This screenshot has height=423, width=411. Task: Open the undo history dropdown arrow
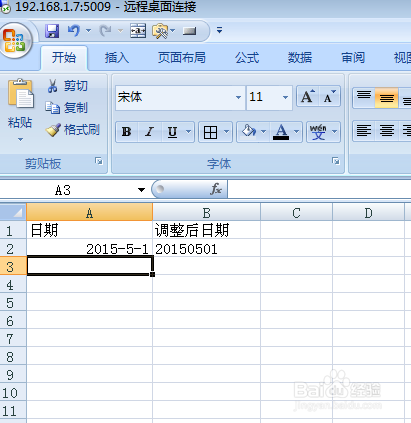88,31
